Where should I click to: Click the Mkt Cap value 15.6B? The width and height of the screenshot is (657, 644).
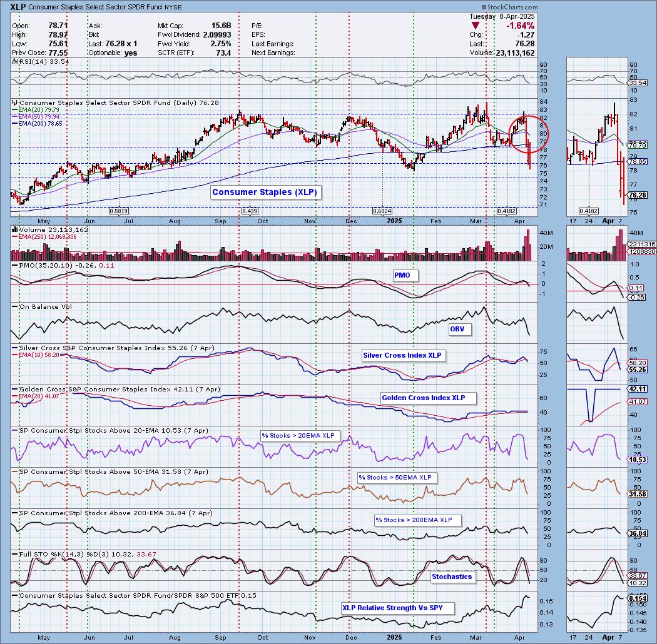point(221,26)
